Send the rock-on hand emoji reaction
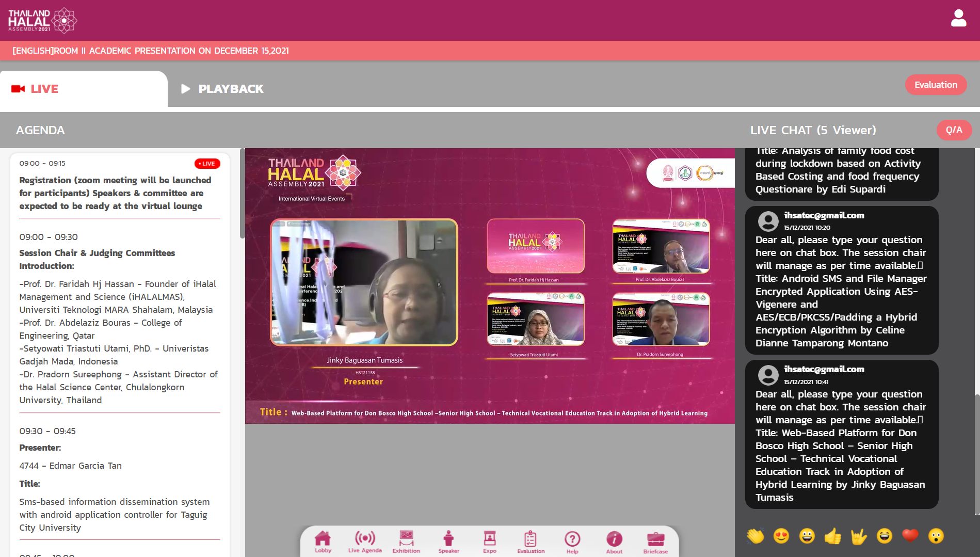The width and height of the screenshot is (980, 557). pyautogui.click(x=859, y=536)
